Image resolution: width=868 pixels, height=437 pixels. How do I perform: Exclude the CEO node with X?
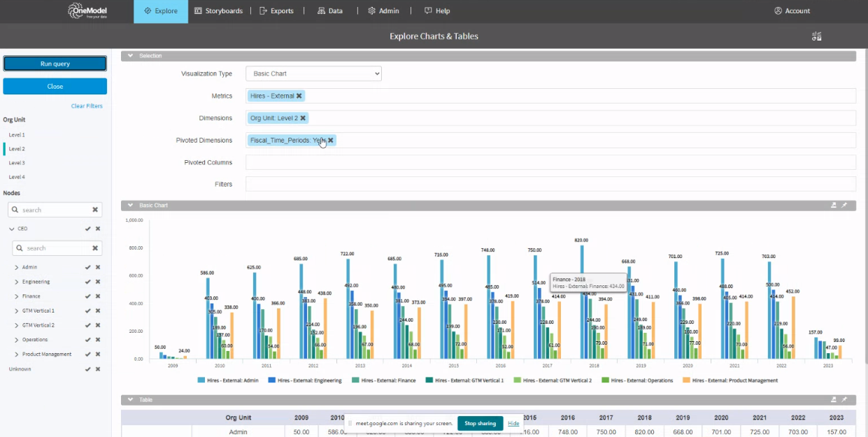98,229
